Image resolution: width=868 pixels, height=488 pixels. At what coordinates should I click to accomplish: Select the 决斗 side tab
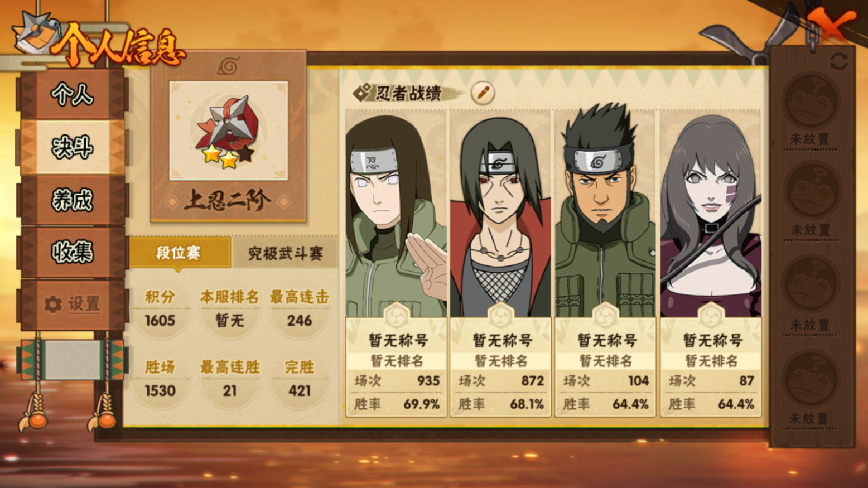click(72, 147)
